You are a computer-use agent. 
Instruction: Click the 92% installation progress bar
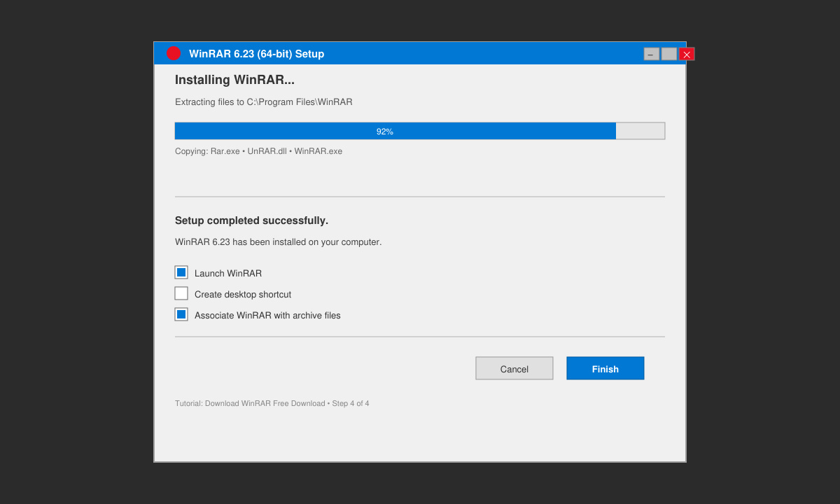(x=420, y=131)
